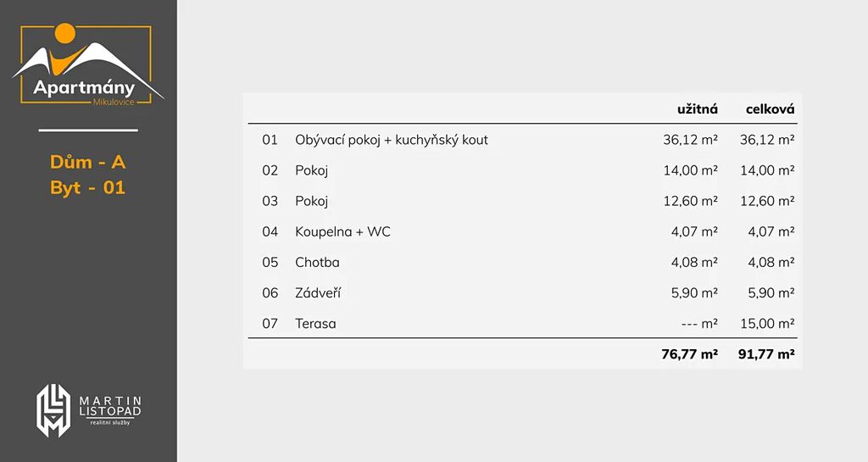
Task: Click the orange sun icon in logo
Action: [64, 33]
